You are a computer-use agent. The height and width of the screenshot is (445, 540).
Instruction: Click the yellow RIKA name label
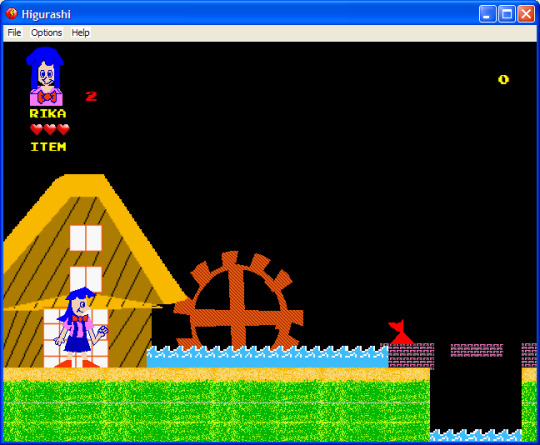click(48, 113)
